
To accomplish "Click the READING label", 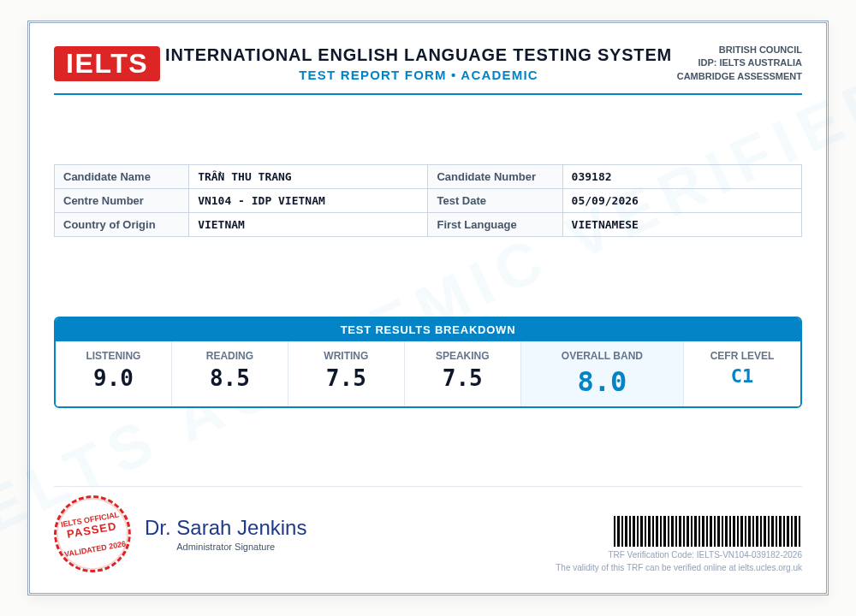I will pos(229,356).
